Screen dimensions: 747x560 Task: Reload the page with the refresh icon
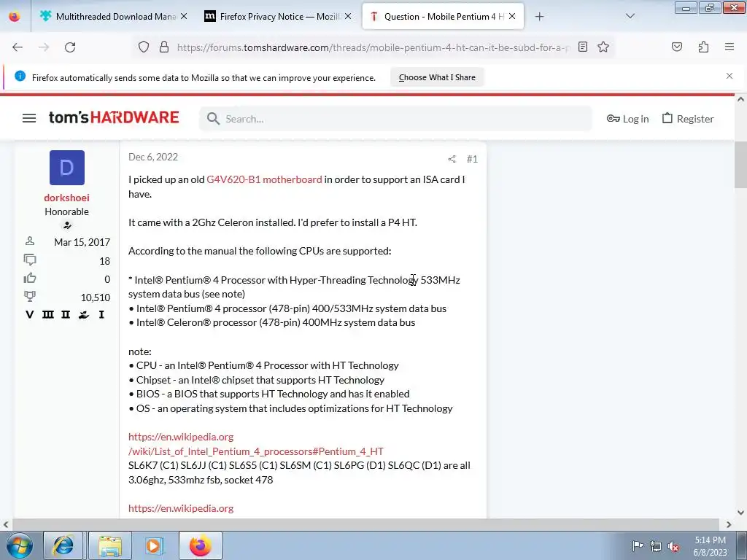70,47
